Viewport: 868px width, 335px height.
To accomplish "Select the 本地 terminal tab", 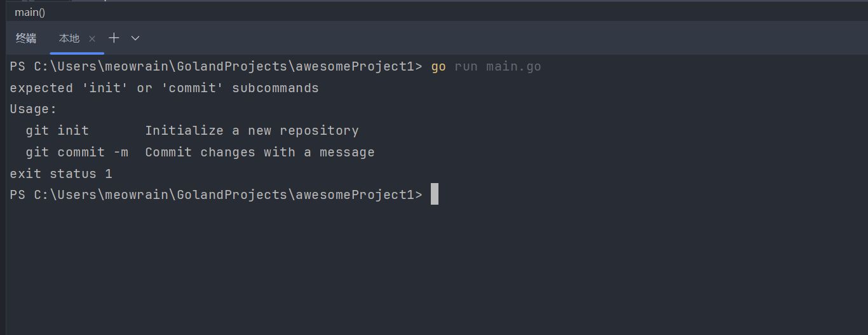I will click(69, 39).
